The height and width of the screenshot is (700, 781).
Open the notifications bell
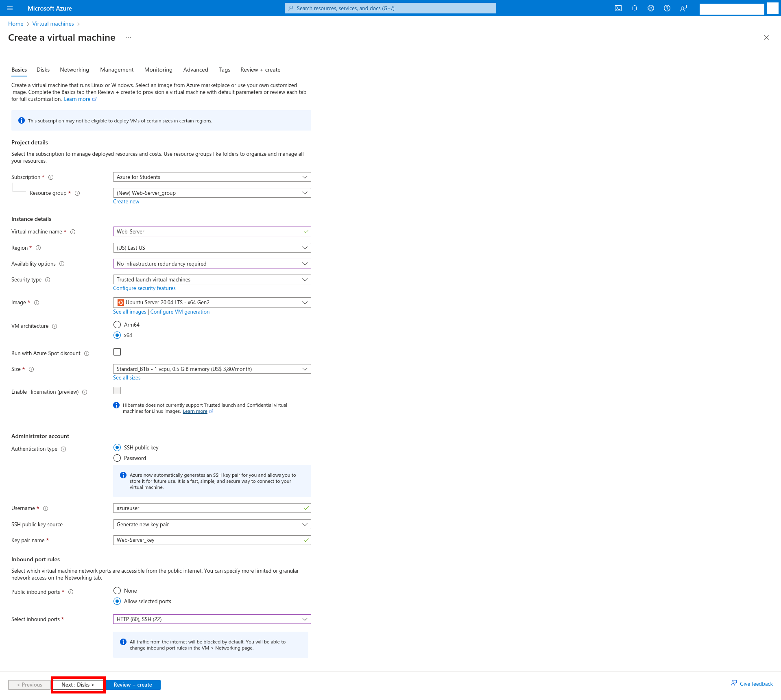click(x=635, y=8)
